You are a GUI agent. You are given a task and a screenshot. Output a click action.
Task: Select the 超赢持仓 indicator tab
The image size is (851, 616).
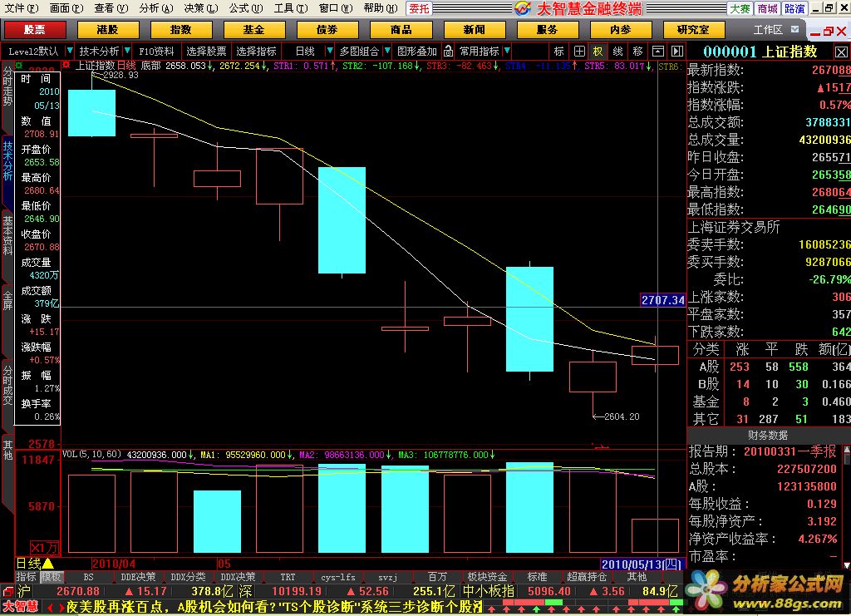tap(586, 577)
